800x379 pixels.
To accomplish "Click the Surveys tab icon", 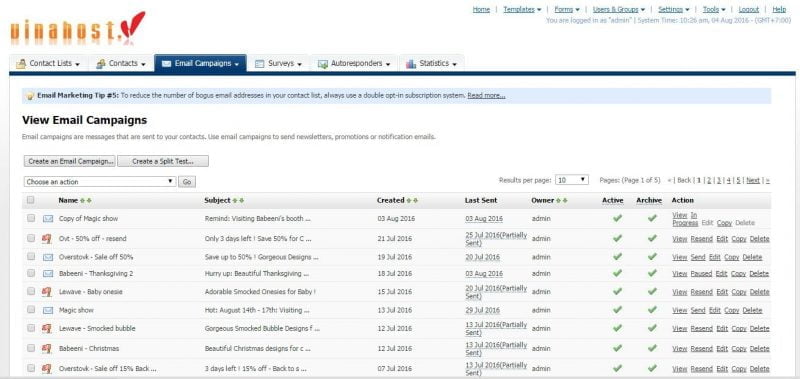I will [x=259, y=64].
